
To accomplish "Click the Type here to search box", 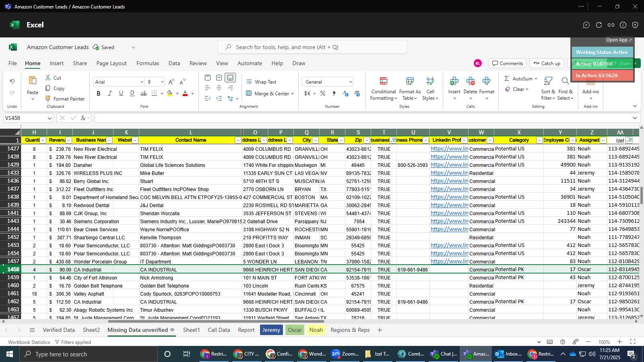I will (x=89, y=354).
